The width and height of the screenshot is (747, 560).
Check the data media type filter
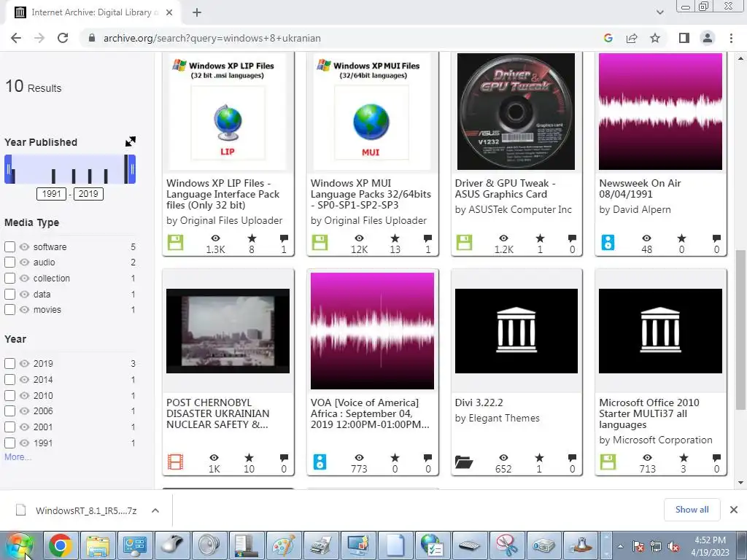coord(9,295)
